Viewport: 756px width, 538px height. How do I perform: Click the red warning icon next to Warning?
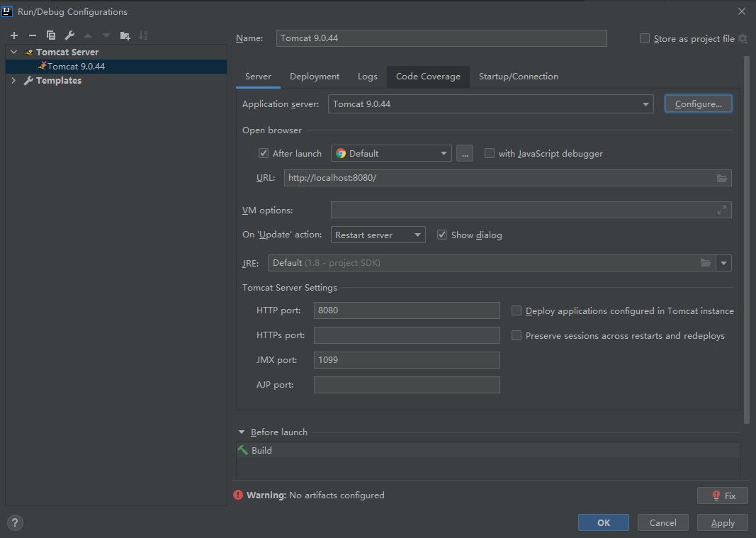(238, 495)
